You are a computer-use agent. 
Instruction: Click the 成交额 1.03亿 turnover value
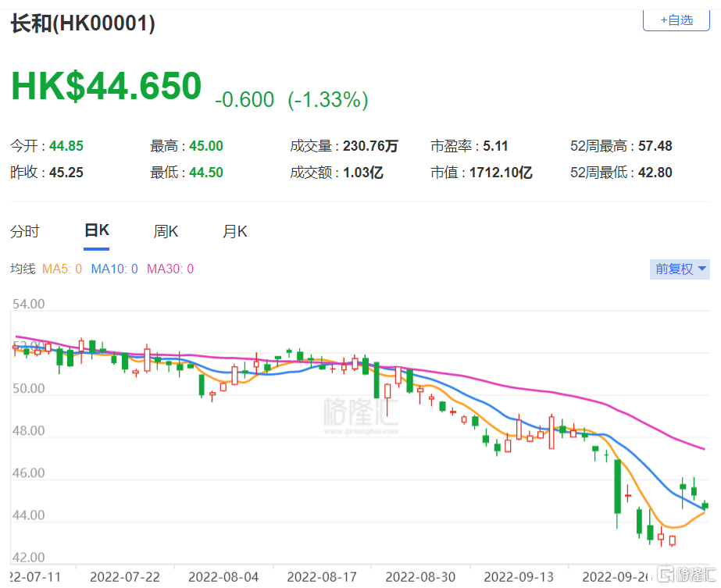(x=362, y=173)
